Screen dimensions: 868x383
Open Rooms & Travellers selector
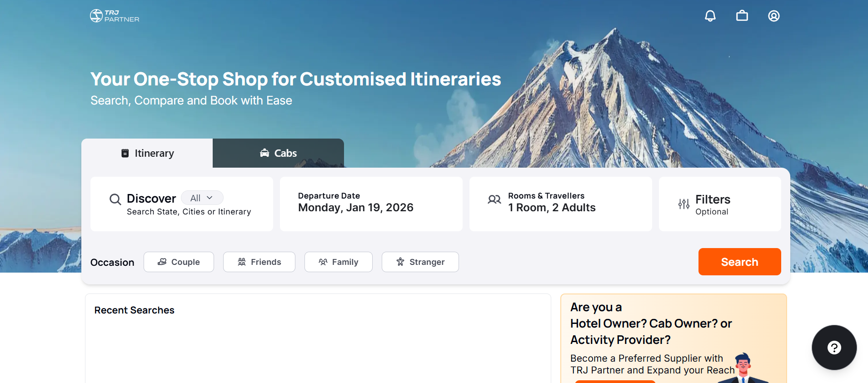[561, 204]
